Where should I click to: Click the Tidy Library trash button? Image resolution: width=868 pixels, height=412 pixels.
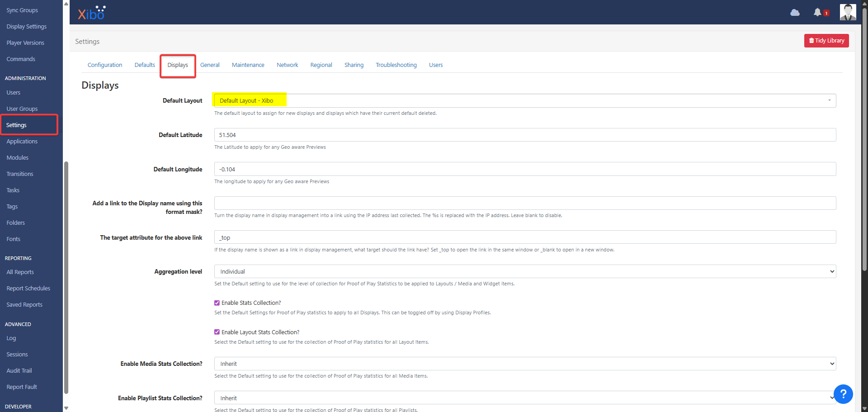point(826,41)
